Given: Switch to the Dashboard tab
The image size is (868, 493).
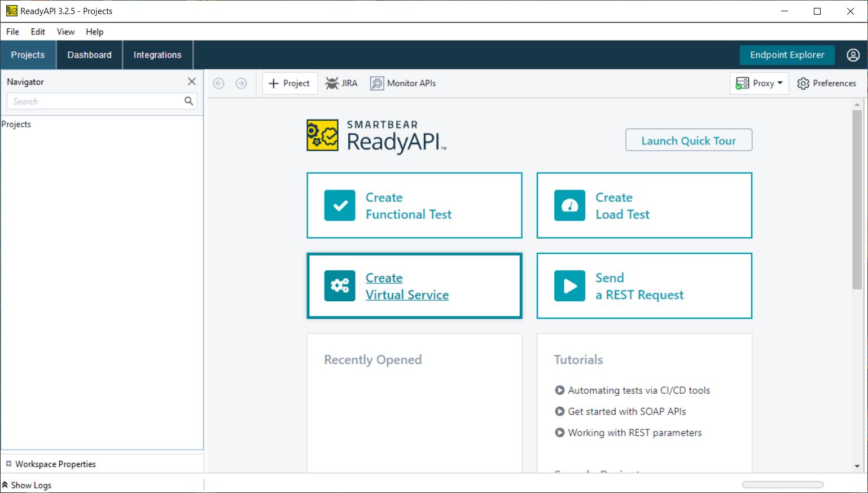Looking at the screenshot, I should [89, 55].
